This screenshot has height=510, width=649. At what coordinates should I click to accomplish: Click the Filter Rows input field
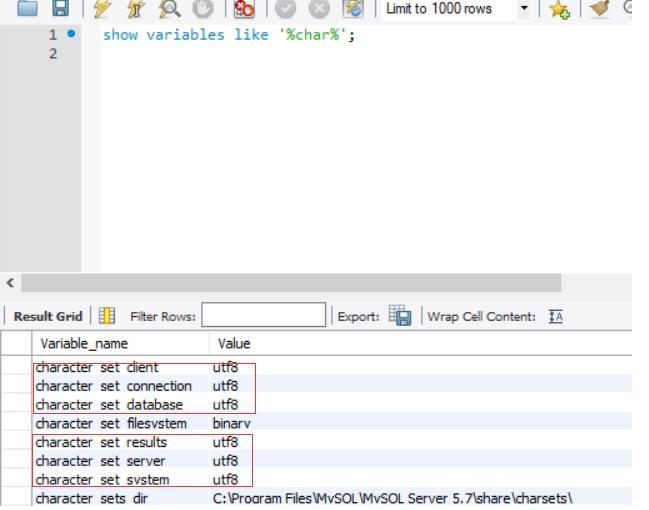263,317
